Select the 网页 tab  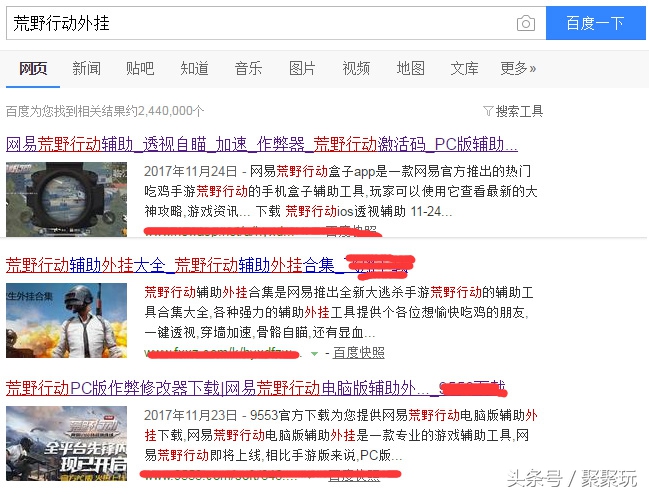click(x=33, y=68)
